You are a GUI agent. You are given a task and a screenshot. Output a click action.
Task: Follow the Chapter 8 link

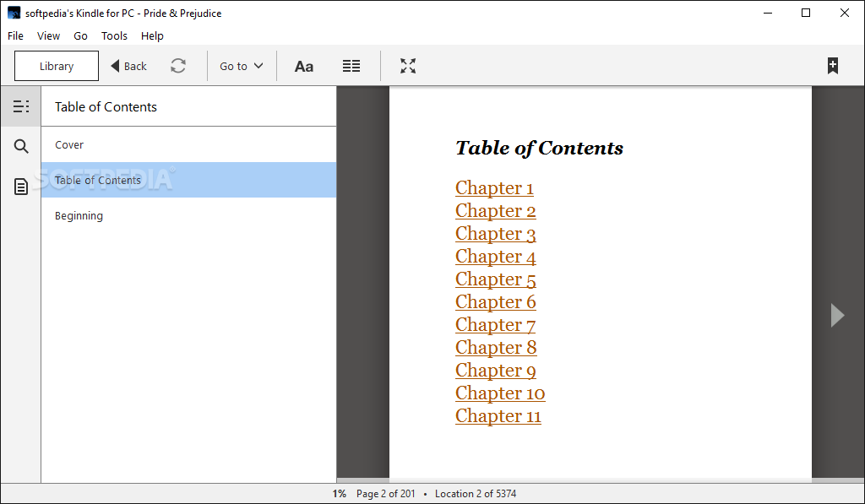496,347
